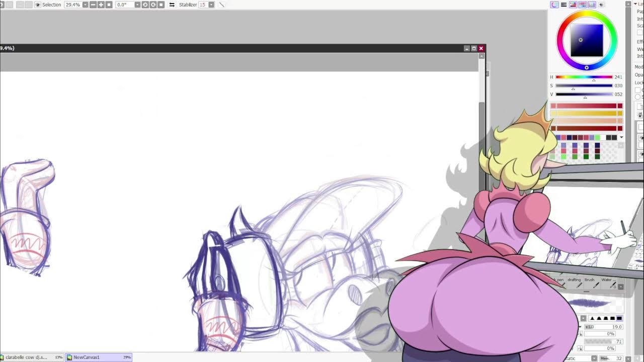This screenshot has width=644, height=362.
Task: Toggle the scratchpad panel icon
Action: pos(602,5)
